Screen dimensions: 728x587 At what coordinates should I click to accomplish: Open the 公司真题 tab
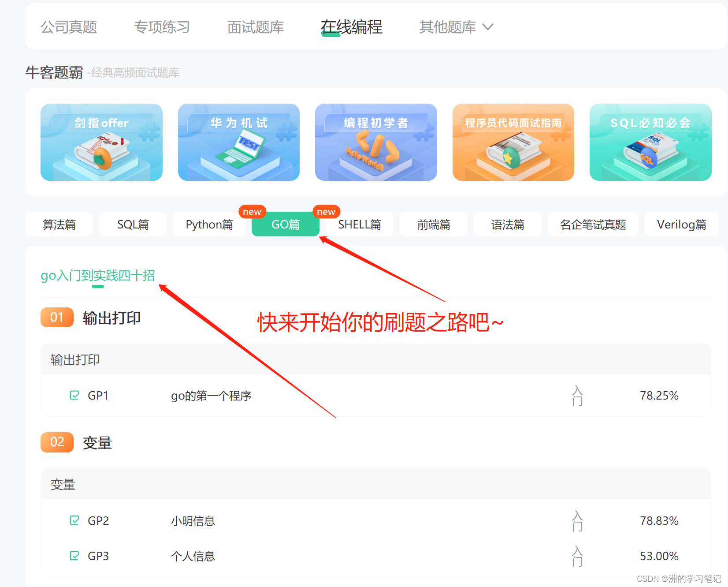pyautogui.click(x=69, y=27)
